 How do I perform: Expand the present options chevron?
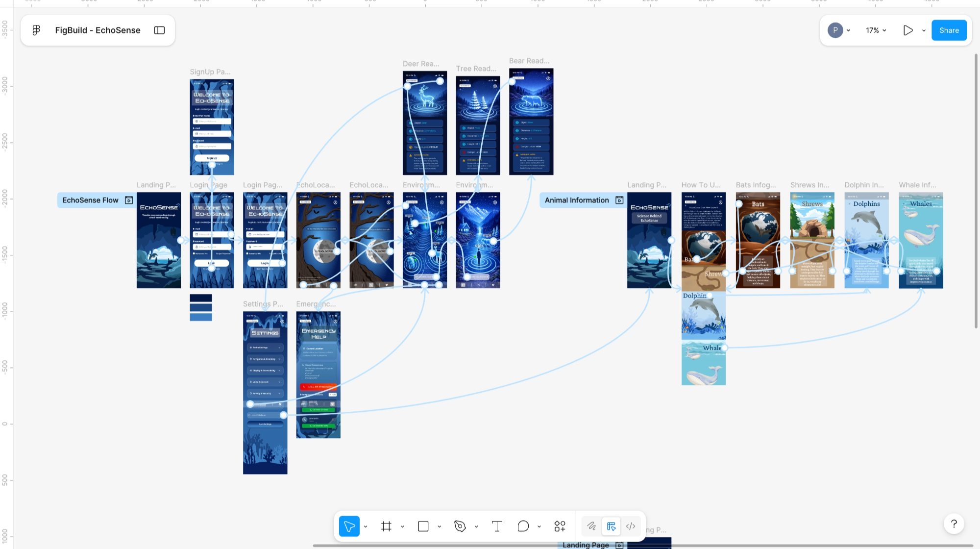click(x=924, y=30)
